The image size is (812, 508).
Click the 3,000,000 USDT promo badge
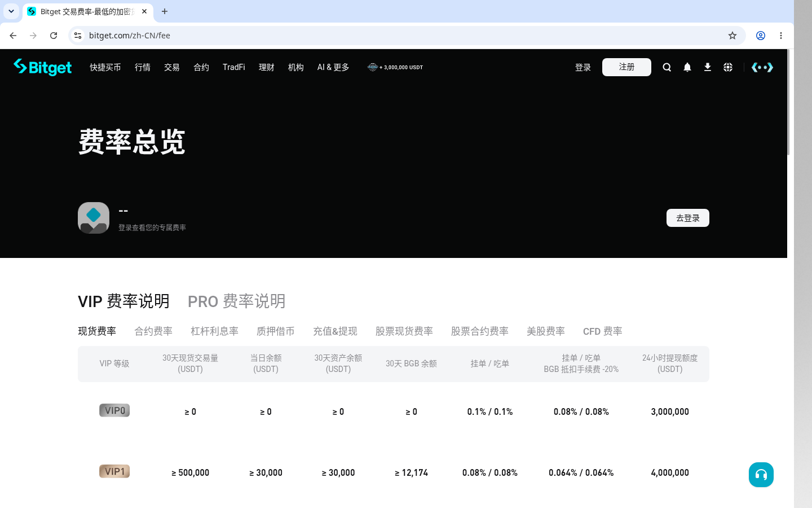click(395, 67)
